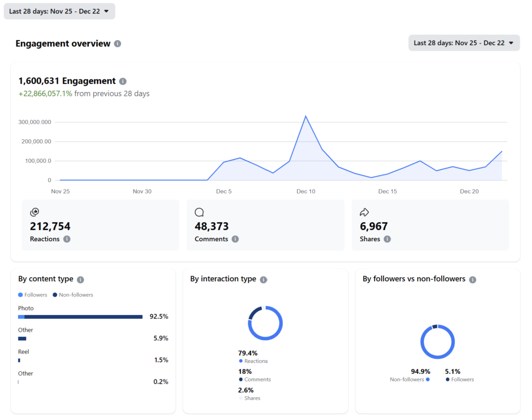
Task: Open date range dropdown in Engagement overview
Action: (x=464, y=43)
